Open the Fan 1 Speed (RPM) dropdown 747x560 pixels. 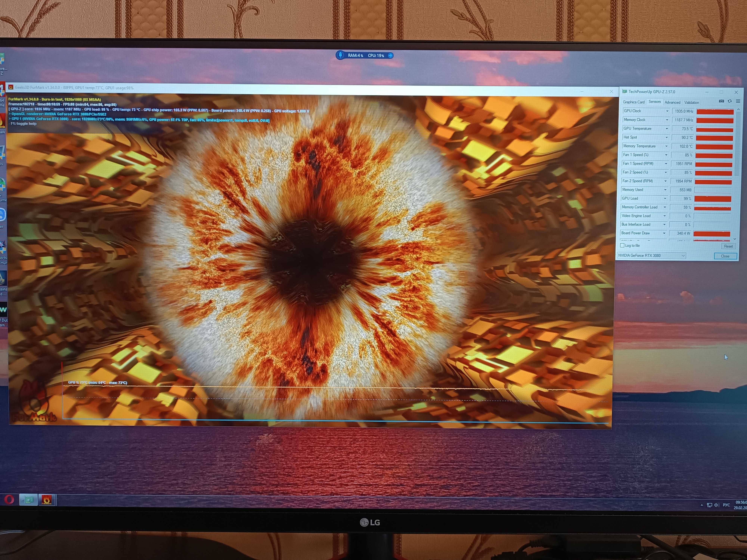(666, 164)
